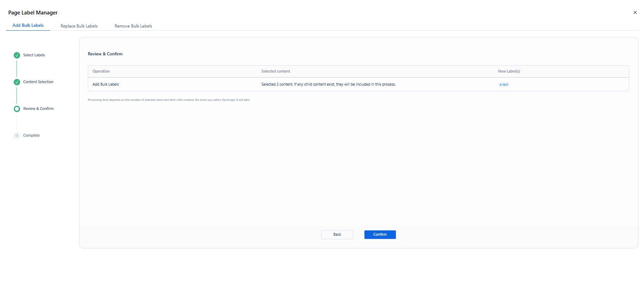Select the Complete step text
Image resolution: width=644 pixels, height=284 pixels.
(31, 136)
